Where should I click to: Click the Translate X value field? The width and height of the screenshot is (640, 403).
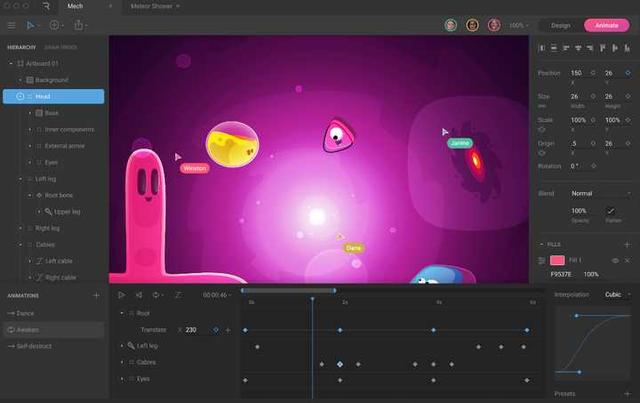pos(191,329)
